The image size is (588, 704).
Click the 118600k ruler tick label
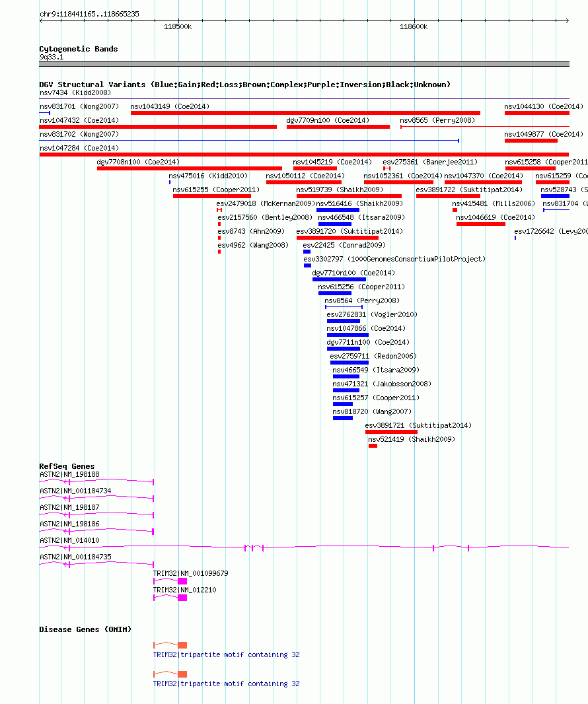click(414, 27)
